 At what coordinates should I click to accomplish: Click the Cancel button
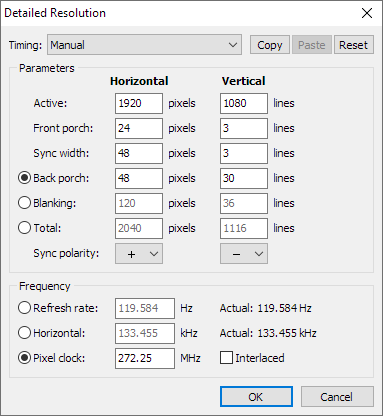337,397
